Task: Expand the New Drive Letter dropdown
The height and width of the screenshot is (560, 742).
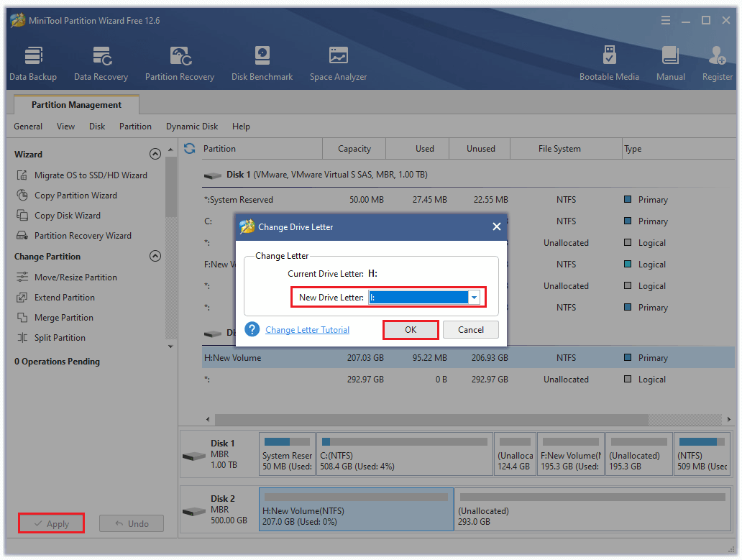Action: (474, 298)
